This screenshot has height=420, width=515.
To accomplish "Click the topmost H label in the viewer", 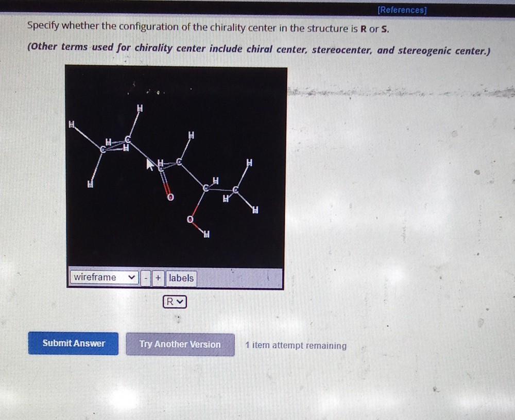I will (x=139, y=109).
